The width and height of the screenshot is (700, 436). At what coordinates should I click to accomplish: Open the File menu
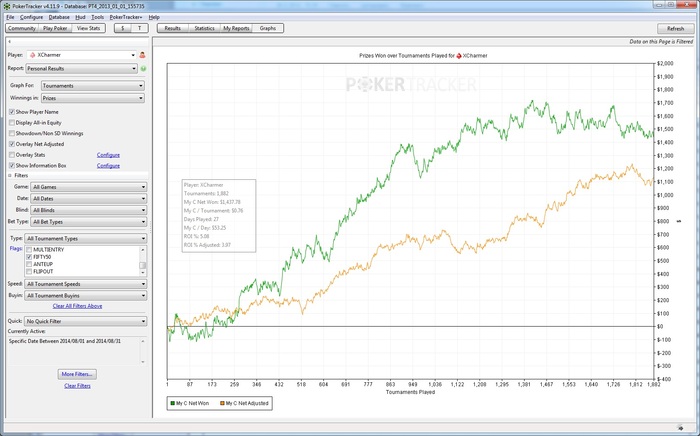tap(10, 17)
